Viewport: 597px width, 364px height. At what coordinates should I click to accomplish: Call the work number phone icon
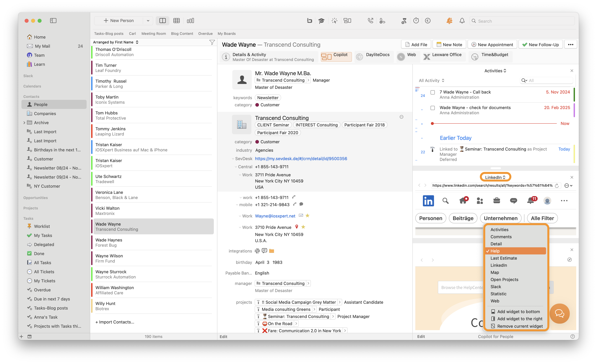click(x=294, y=197)
